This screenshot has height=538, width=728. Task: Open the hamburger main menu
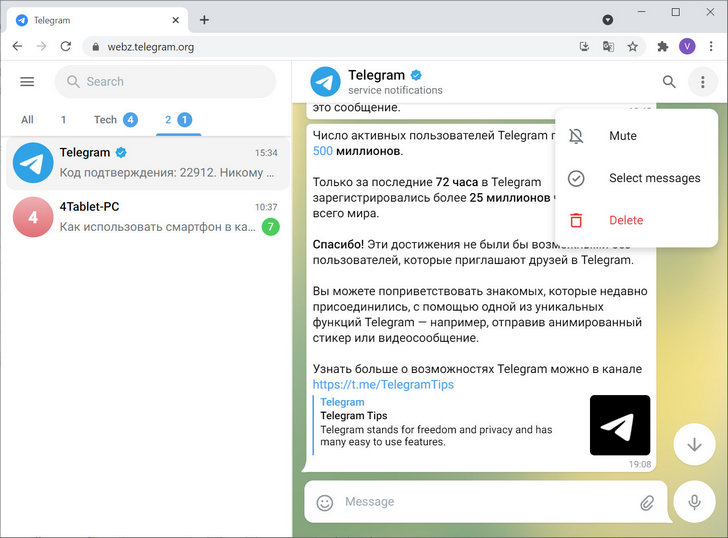point(27,82)
